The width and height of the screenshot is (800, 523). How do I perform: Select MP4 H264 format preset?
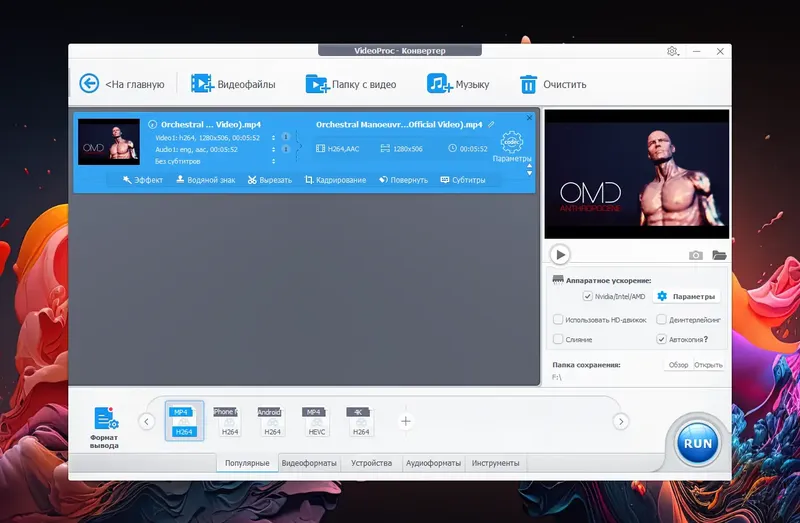click(184, 421)
